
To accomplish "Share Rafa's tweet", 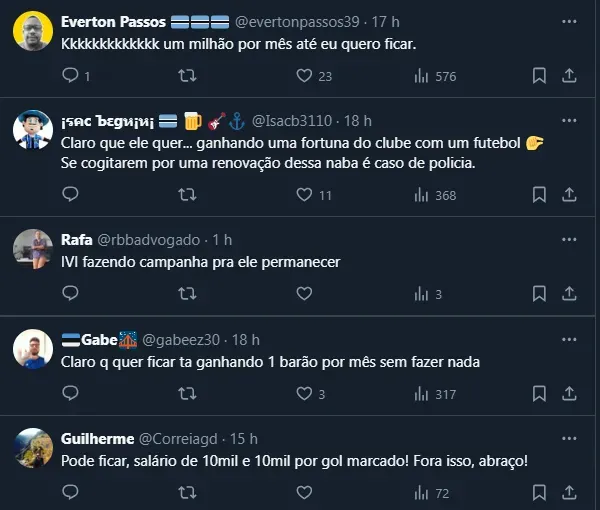I will (x=568, y=294).
